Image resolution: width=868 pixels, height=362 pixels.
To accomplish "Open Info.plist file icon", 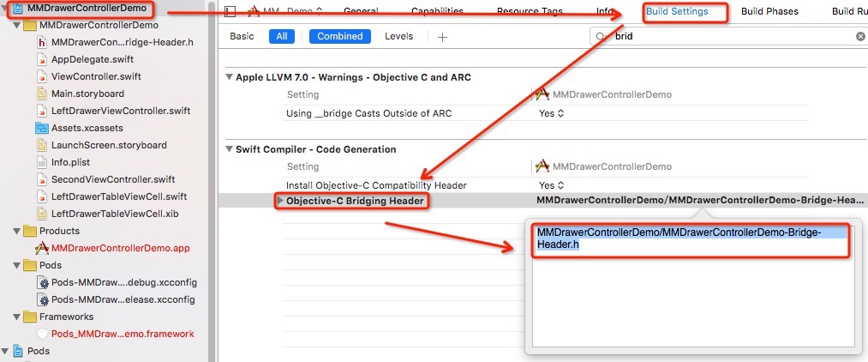I will pos(42,162).
